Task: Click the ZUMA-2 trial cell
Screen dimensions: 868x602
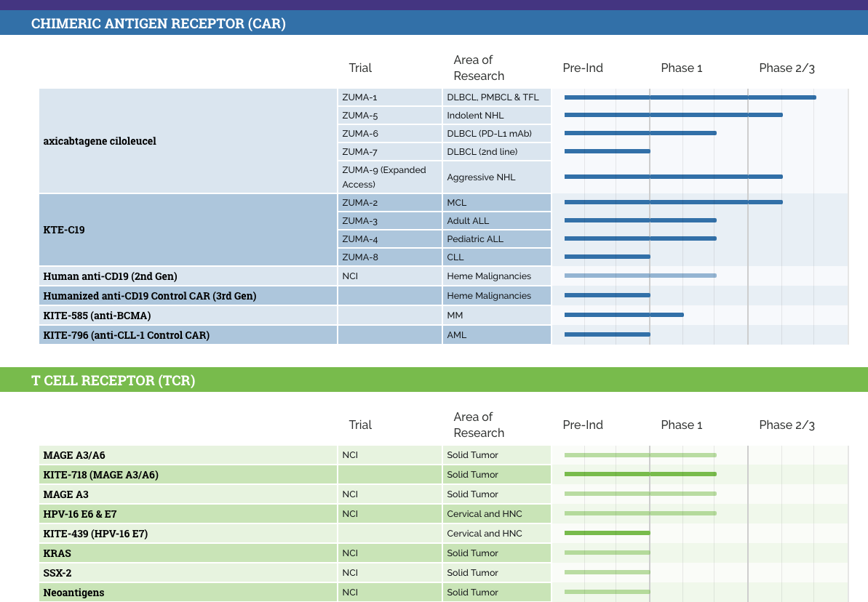Action: (390, 203)
